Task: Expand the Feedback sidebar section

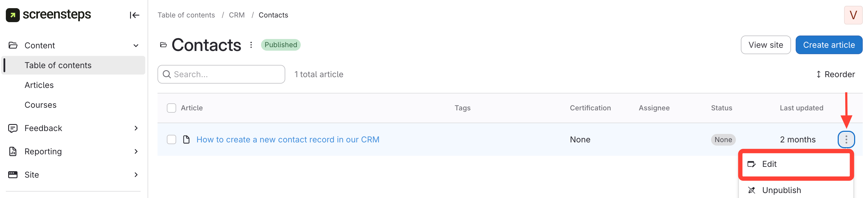Action: 136,128
